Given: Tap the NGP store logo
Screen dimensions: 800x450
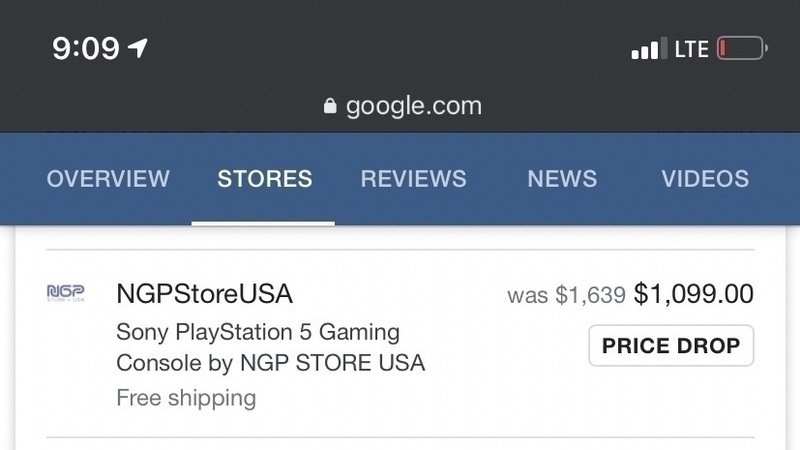Looking at the screenshot, I should click(x=66, y=293).
